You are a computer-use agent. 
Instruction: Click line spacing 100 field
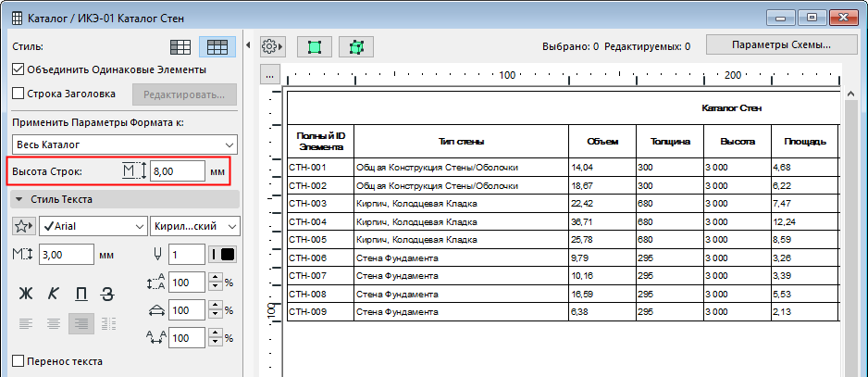coord(187,283)
